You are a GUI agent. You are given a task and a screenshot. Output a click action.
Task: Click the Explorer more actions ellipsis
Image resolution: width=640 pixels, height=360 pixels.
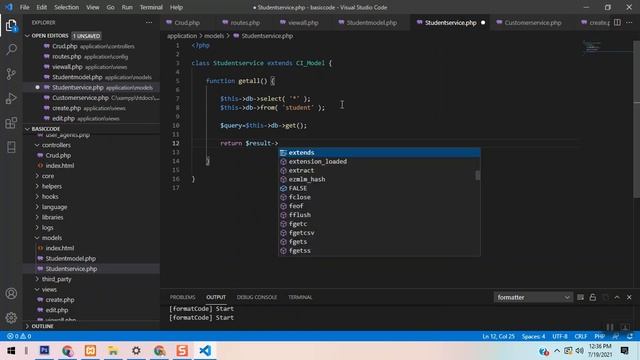[x=149, y=23]
